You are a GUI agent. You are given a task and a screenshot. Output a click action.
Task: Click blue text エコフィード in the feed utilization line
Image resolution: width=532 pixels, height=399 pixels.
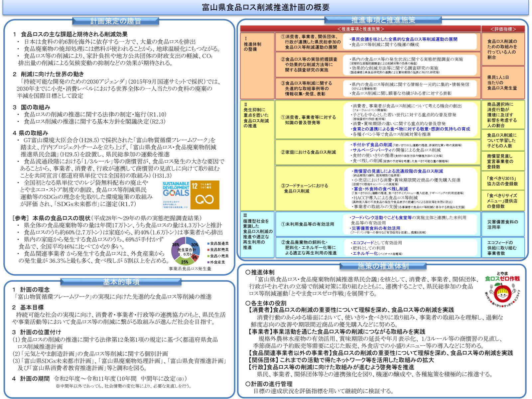coord(363,243)
